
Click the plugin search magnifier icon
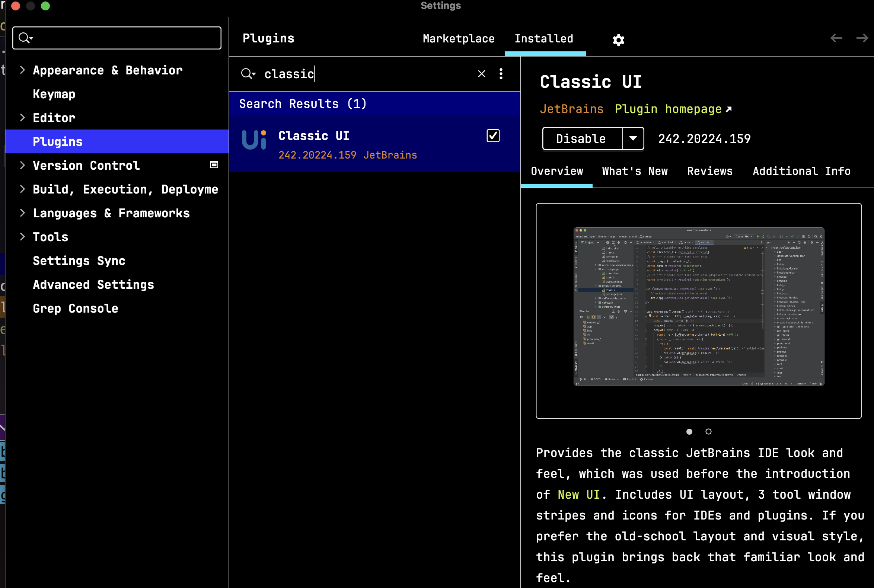[x=247, y=74]
